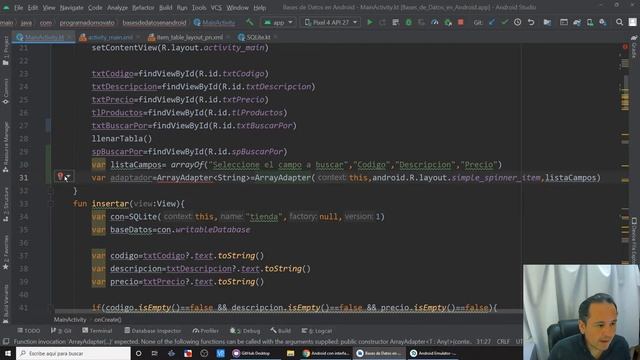Collapse the insertar function fold marker
Viewport: 640px width, 360px height.
(51, 204)
